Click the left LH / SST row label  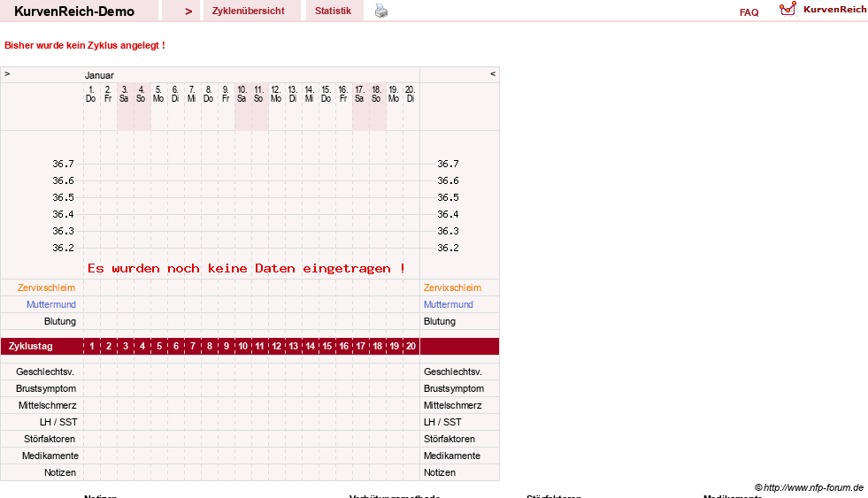coord(58,422)
